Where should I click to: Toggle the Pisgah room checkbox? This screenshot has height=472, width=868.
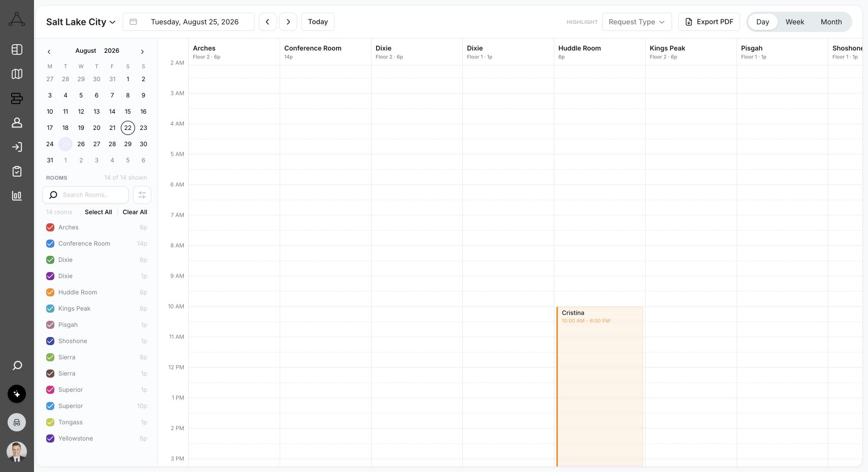pos(50,325)
